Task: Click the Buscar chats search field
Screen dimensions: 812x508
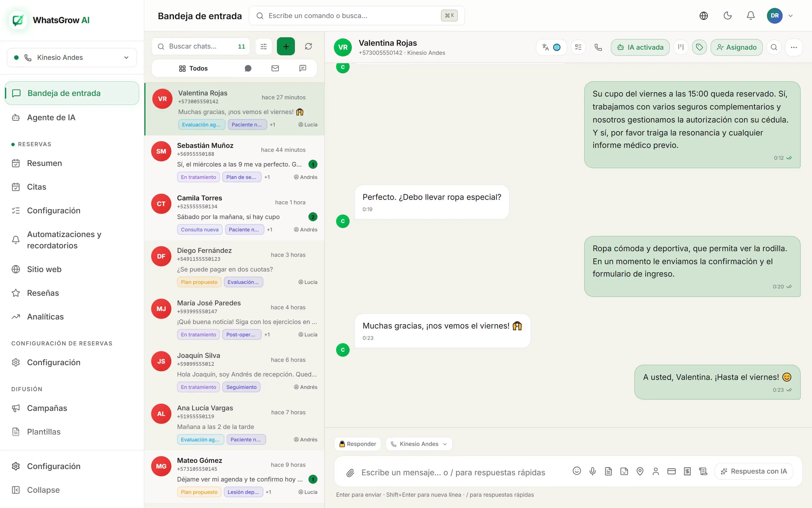Action: click(201, 46)
